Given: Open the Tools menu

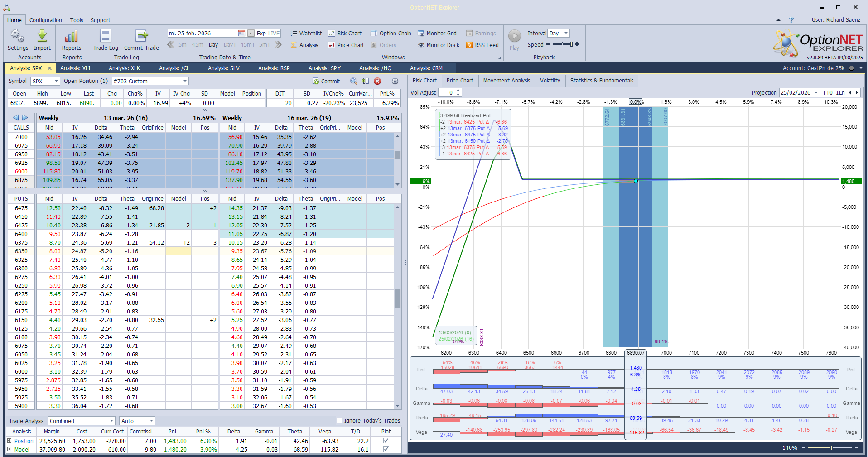Looking at the screenshot, I should click(77, 20).
